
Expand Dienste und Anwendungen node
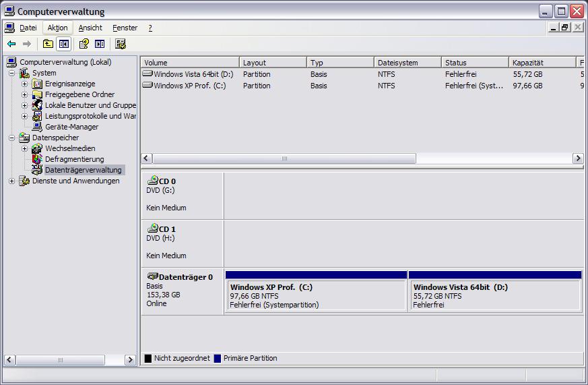coord(11,181)
